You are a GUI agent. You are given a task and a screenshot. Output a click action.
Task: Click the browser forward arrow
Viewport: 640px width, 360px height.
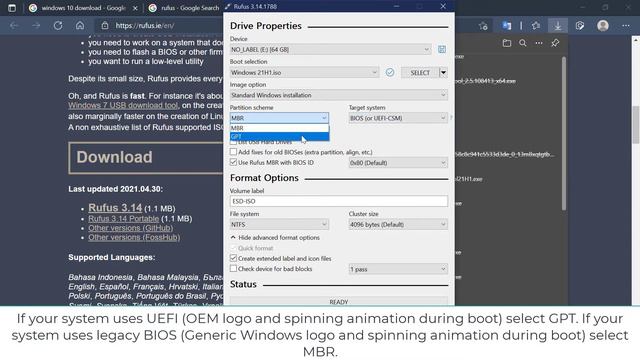tap(36, 26)
